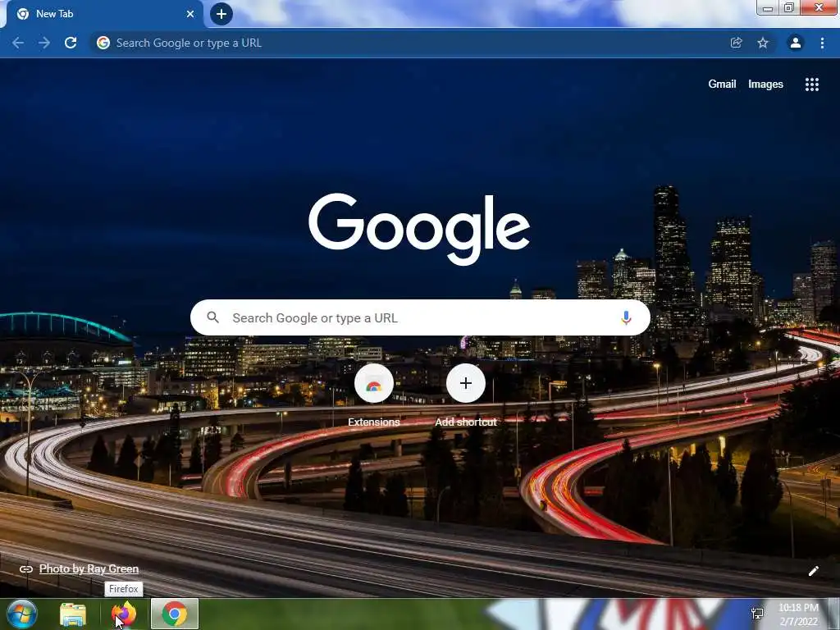Open the Google apps grid
The height and width of the screenshot is (630, 840).
(812, 84)
